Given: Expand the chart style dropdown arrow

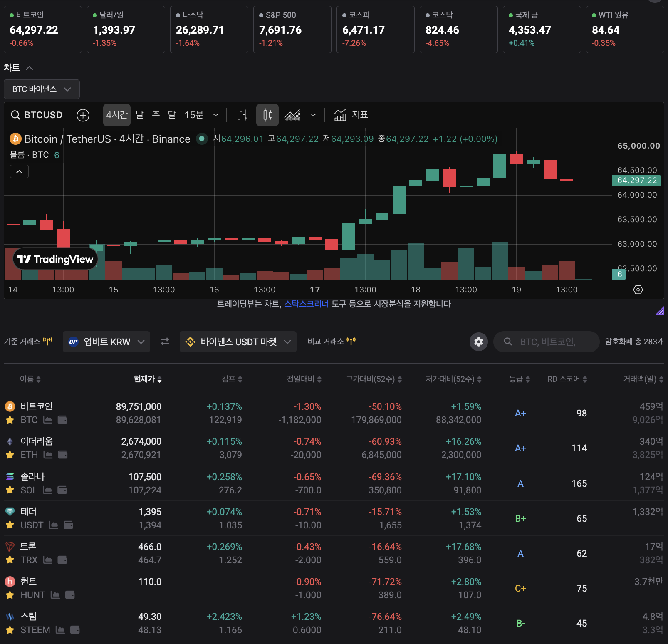Looking at the screenshot, I should coord(313,115).
